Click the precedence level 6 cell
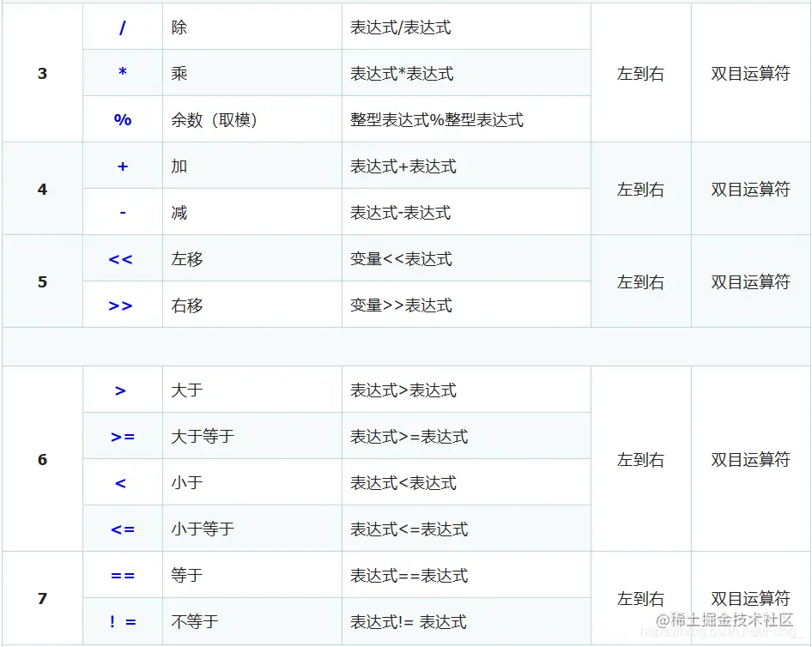The image size is (812, 647). click(41, 459)
